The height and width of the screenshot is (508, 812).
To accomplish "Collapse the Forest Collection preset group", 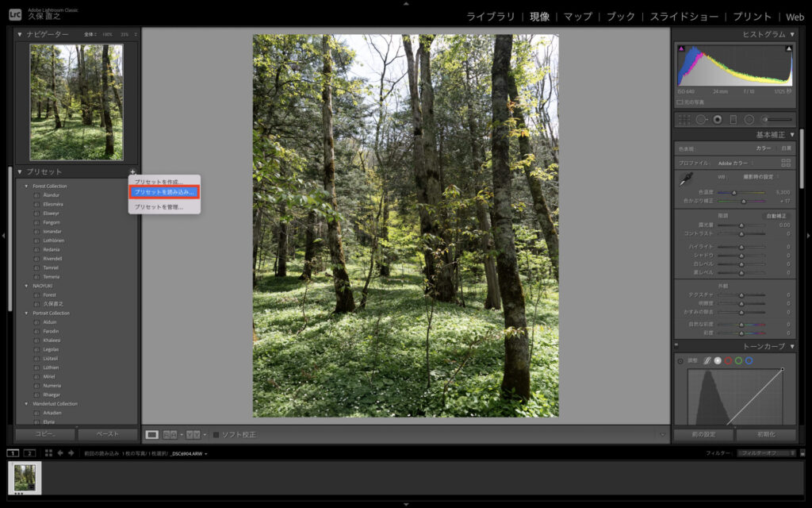I will coord(26,186).
